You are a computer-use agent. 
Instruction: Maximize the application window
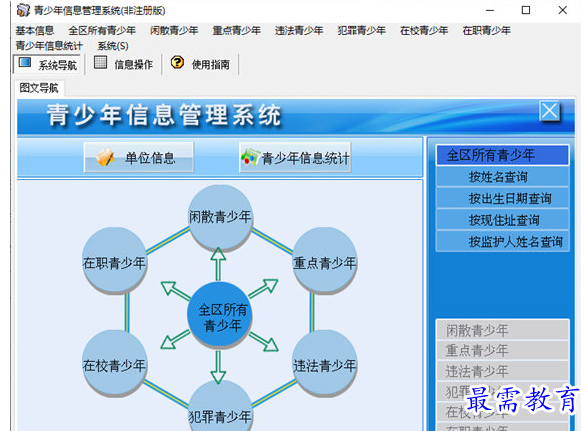[526, 10]
